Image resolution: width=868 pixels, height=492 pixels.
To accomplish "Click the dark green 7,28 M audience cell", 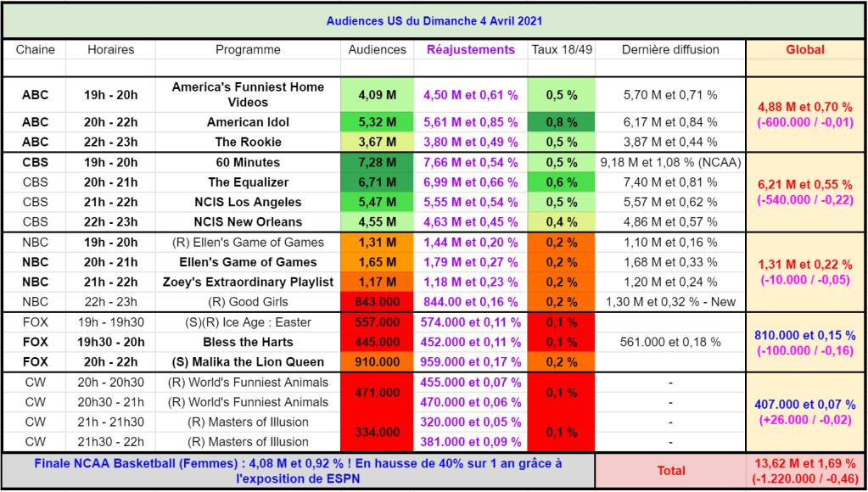I will point(377,162).
